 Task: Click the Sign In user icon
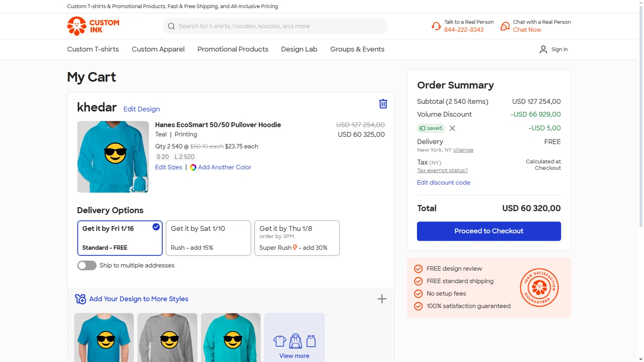543,50
